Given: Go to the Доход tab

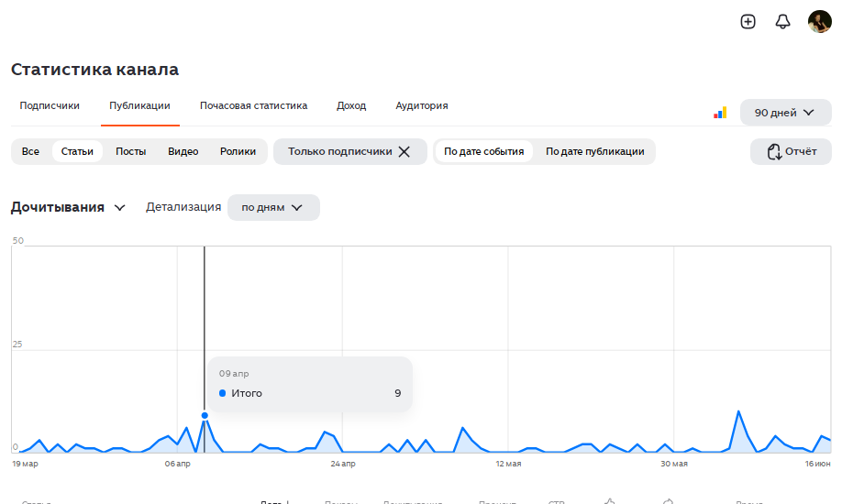Looking at the screenshot, I should pyautogui.click(x=351, y=105).
